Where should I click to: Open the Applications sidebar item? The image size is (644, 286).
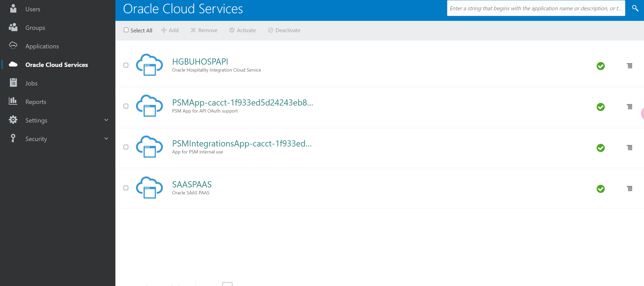[42, 46]
